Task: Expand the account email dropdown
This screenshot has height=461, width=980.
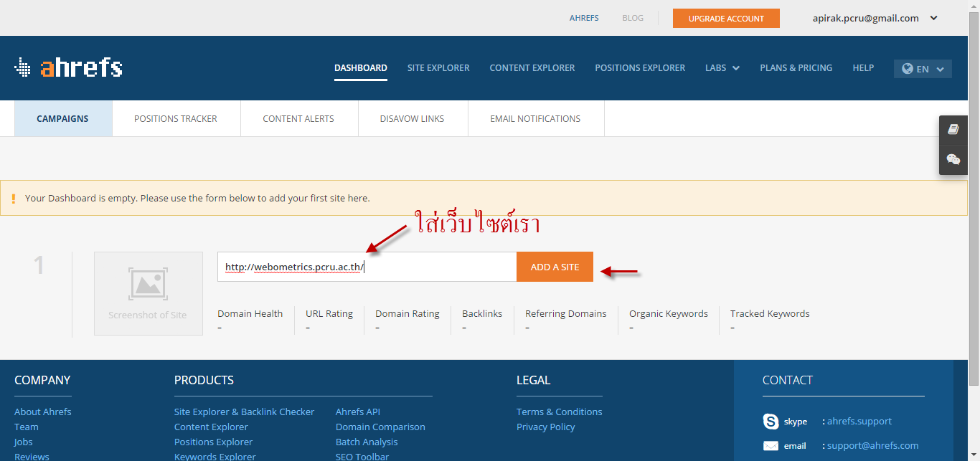Action: [x=933, y=19]
